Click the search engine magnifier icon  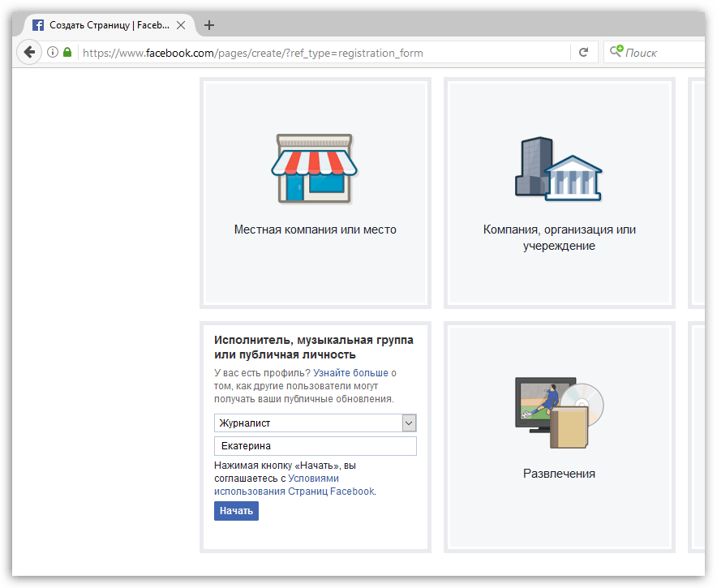616,53
